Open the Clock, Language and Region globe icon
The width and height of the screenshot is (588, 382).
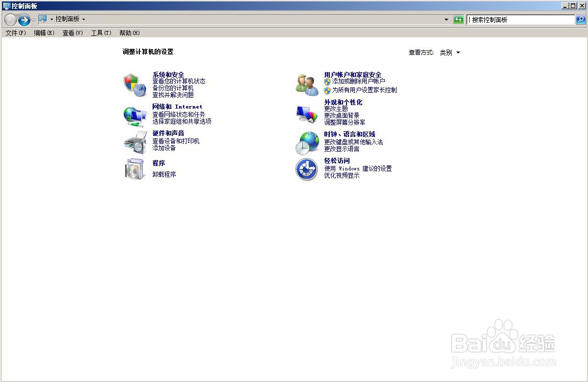pyautogui.click(x=307, y=143)
